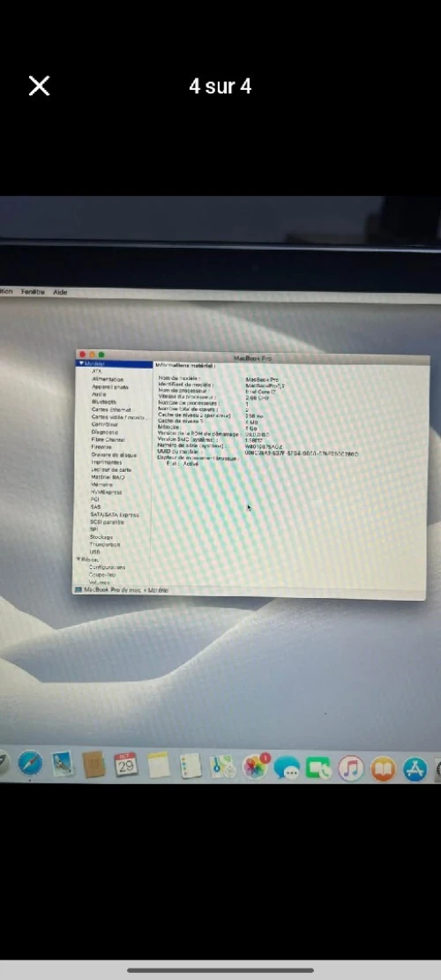
Task: Select USB in the sidebar
Action: [95, 552]
